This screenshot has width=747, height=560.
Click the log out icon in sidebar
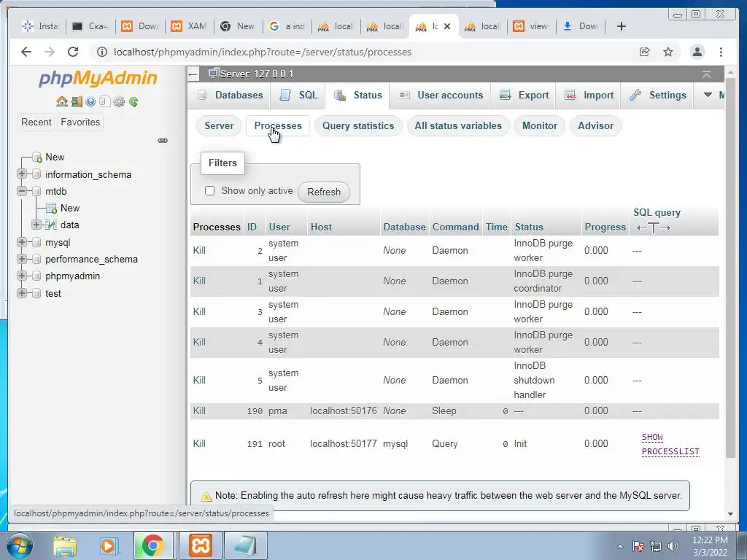coord(76,101)
